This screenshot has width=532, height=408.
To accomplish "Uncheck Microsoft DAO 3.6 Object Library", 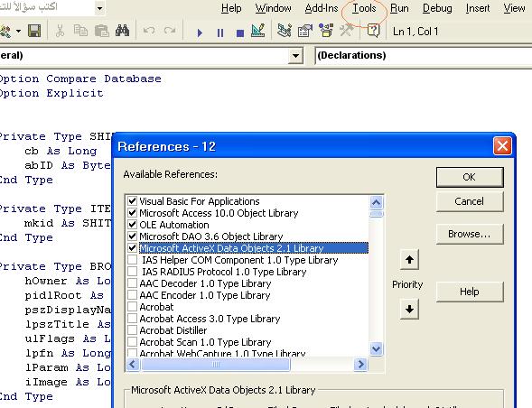I will pyautogui.click(x=132, y=236).
